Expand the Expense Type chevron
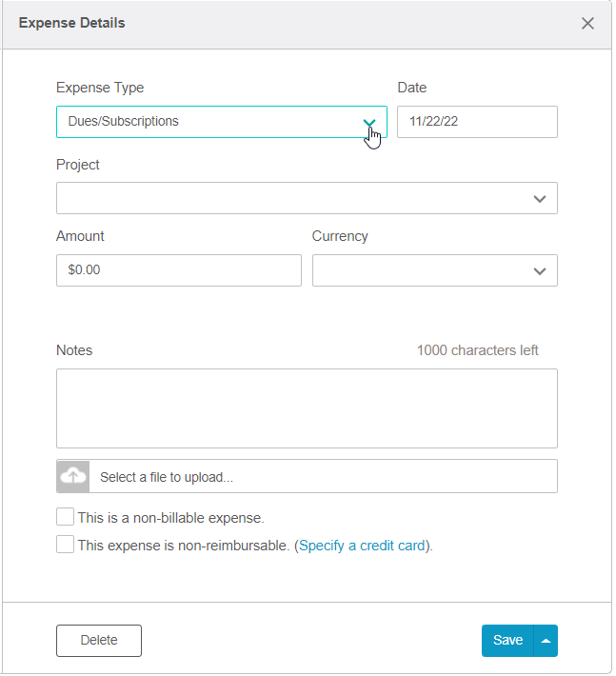Viewport: 616px width, 676px height. pos(369,123)
